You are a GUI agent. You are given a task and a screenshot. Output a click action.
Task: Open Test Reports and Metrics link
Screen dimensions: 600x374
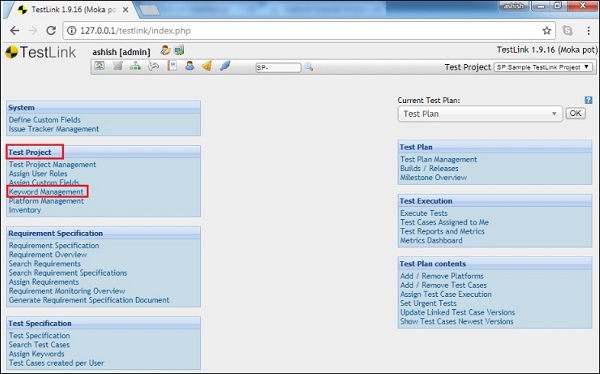coord(442,232)
